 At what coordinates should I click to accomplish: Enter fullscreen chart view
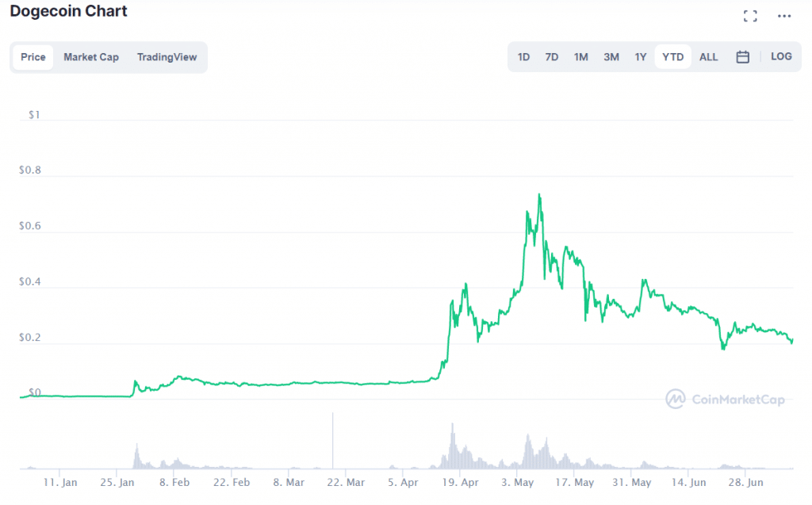point(750,16)
